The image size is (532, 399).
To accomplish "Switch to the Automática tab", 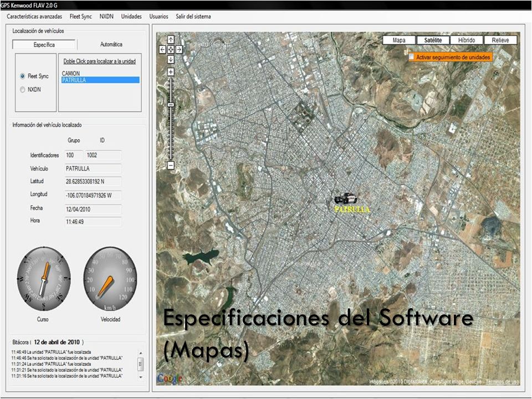I will (111, 44).
